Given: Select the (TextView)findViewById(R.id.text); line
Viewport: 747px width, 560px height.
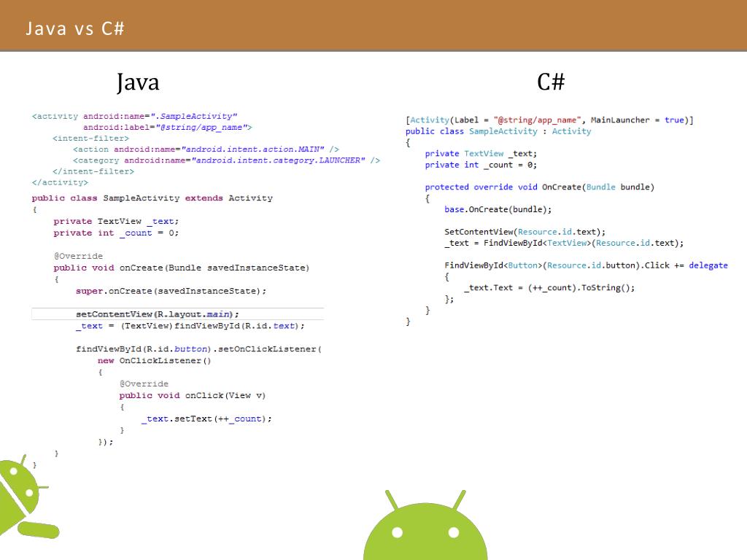Looking at the screenshot, I should tap(190, 326).
